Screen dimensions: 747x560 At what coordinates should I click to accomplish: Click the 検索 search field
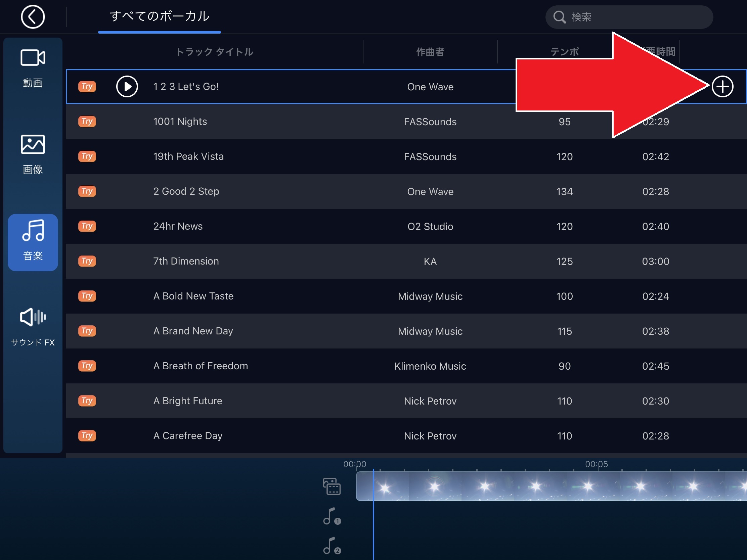(x=629, y=17)
